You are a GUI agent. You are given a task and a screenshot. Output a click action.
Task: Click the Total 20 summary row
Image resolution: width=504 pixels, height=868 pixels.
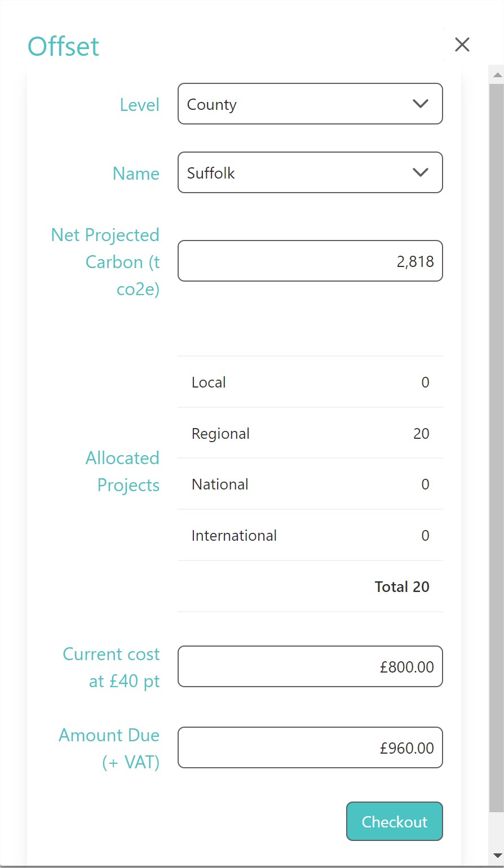click(x=310, y=586)
